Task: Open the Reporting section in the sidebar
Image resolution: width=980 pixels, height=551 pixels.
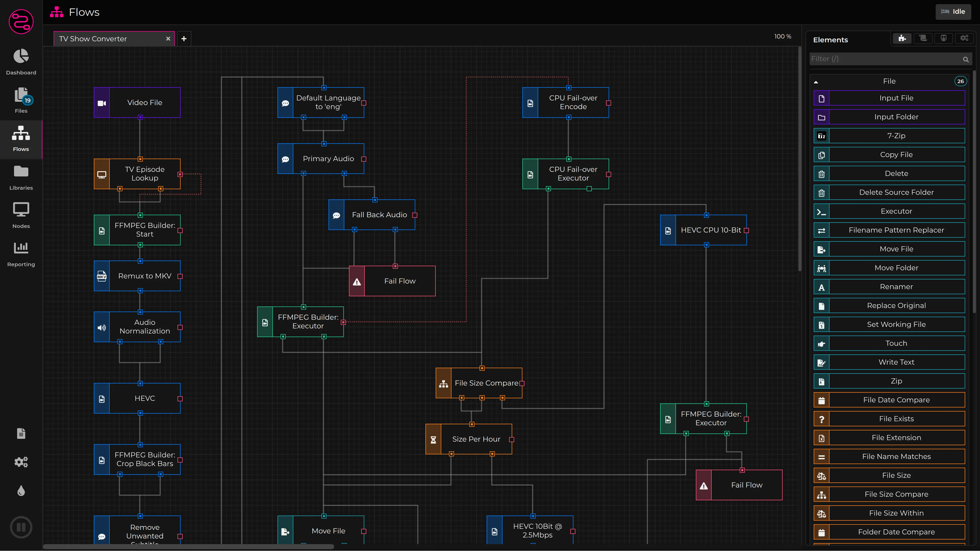Action: pyautogui.click(x=21, y=252)
